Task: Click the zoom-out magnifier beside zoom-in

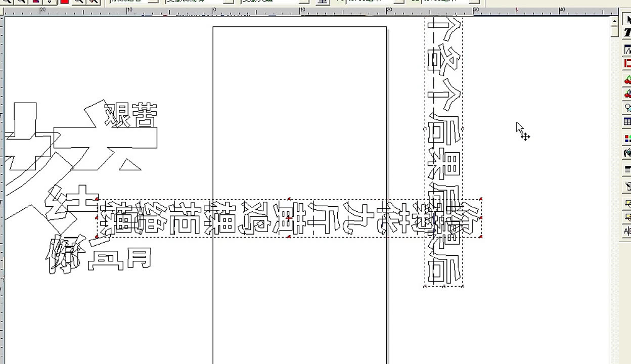Action: point(21,2)
